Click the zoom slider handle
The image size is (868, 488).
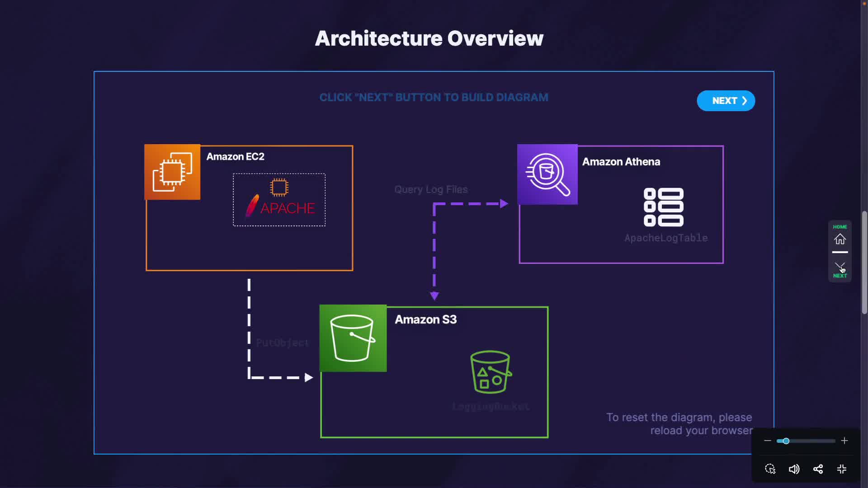pyautogui.click(x=786, y=441)
